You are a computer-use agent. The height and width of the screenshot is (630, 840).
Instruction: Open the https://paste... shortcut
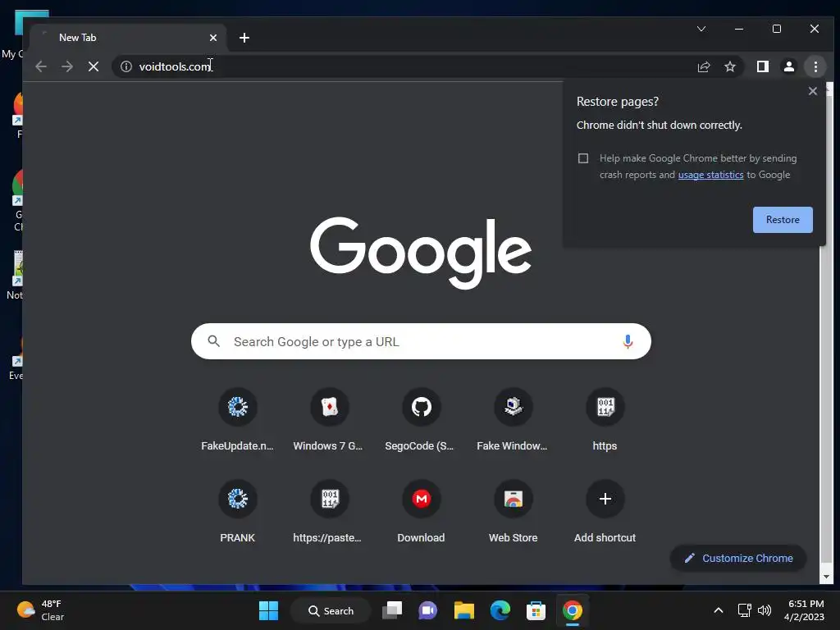[329, 512]
